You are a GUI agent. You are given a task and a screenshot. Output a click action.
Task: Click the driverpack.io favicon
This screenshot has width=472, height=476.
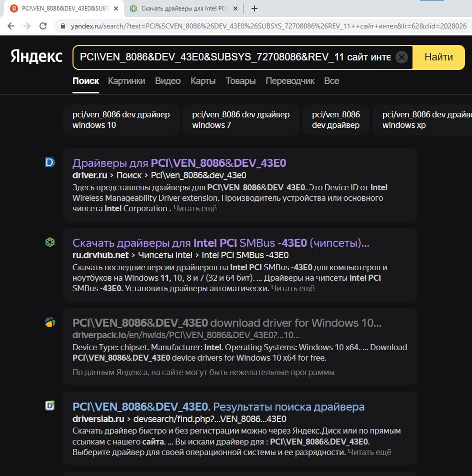(50, 322)
